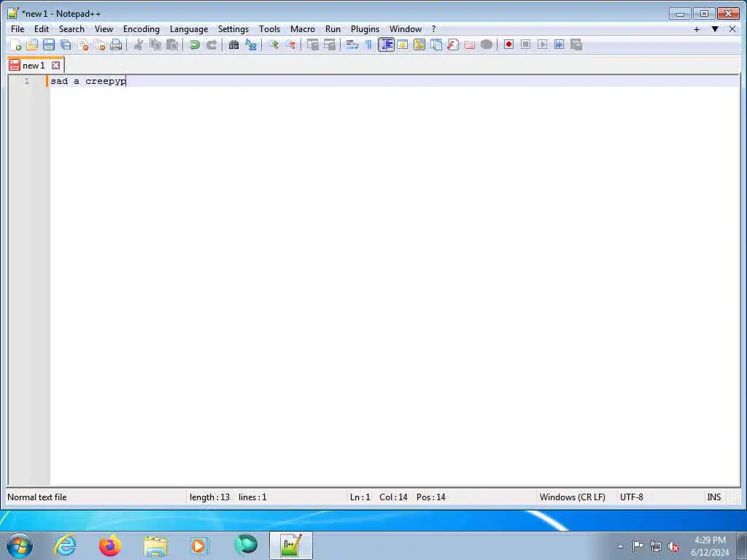Click the Save All toolbar icon
This screenshot has width=747, height=560.
[66, 44]
